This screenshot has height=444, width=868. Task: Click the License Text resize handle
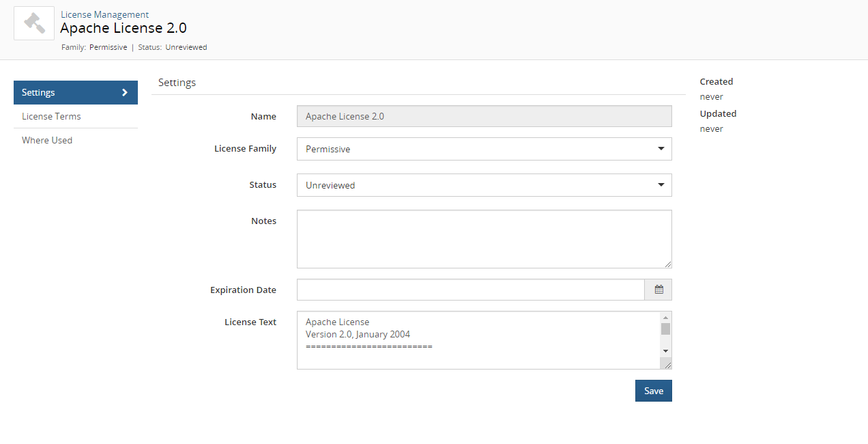click(667, 365)
